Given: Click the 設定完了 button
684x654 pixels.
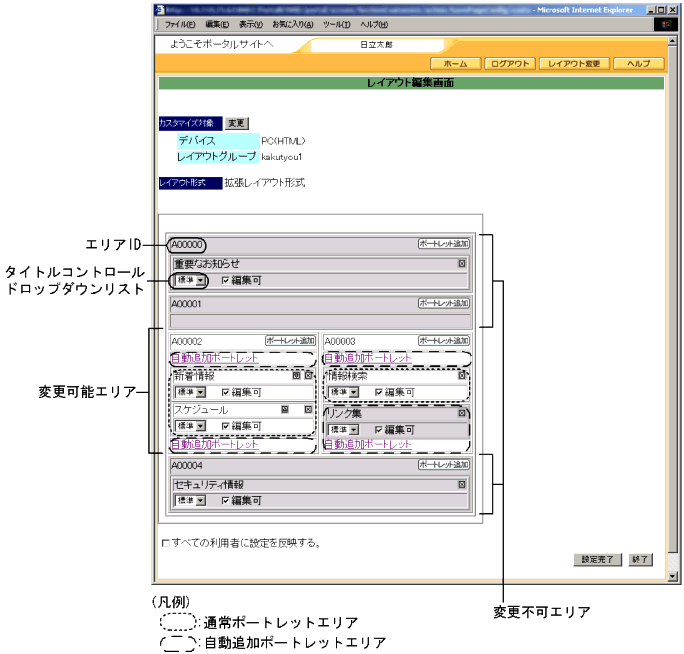Looking at the screenshot, I should coord(597,559).
